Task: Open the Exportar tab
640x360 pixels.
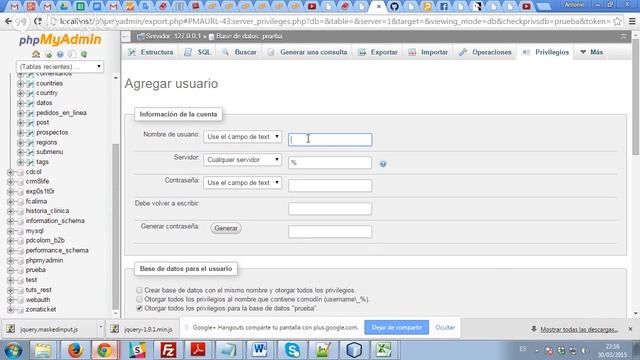Action: click(x=378, y=52)
